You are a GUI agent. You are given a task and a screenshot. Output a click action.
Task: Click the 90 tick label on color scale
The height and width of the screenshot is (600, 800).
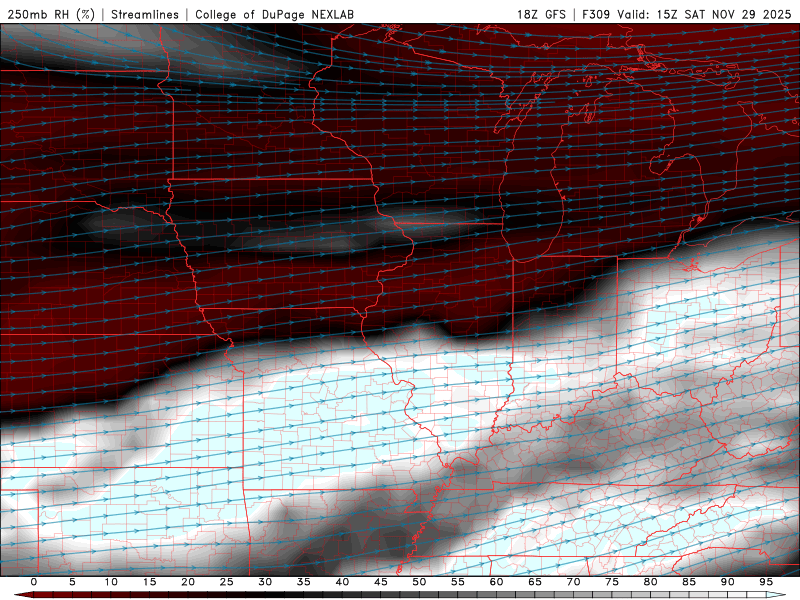727,582
